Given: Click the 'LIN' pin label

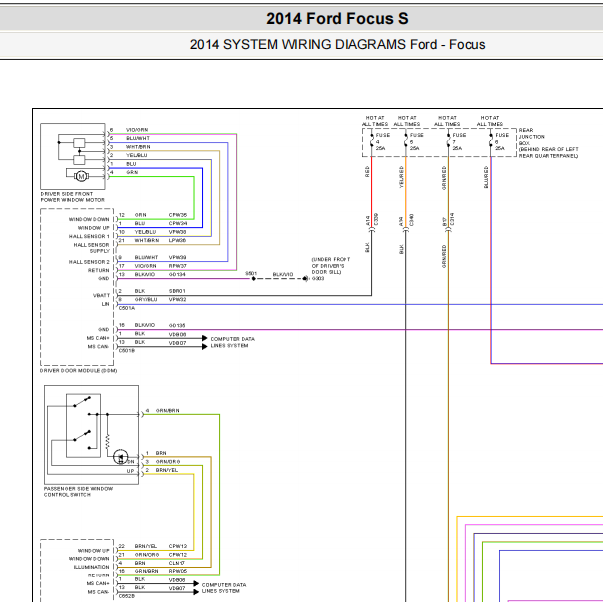Looking at the screenshot, I should pos(105,304).
